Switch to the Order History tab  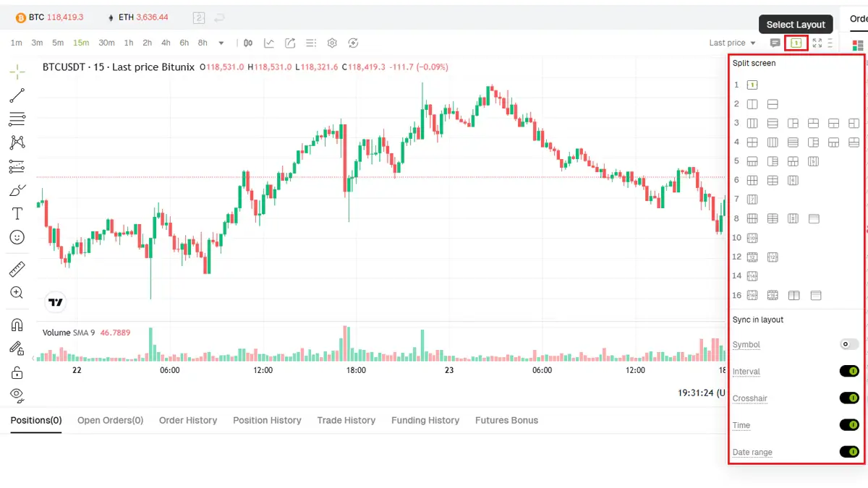pyautogui.click(x=188, y=420)
